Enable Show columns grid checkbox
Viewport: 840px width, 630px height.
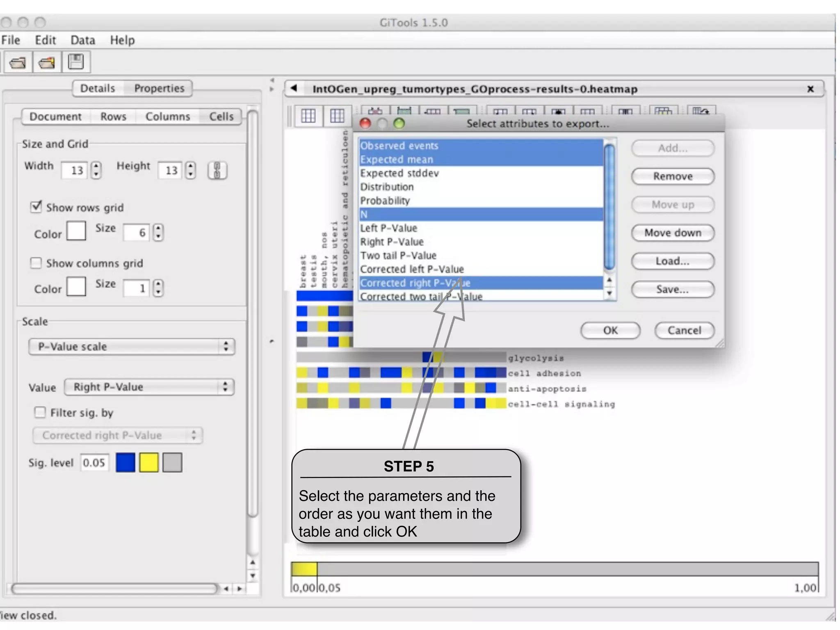pos(36,263)
